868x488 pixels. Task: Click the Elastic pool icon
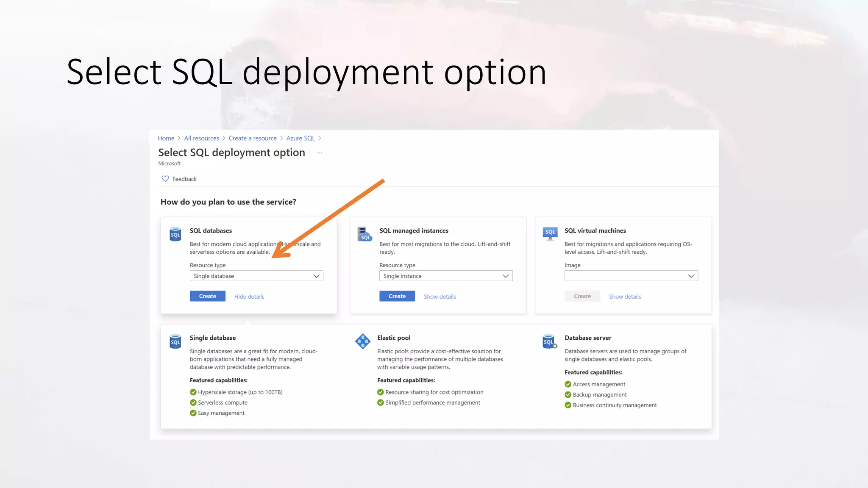click(x=363, y=341)
